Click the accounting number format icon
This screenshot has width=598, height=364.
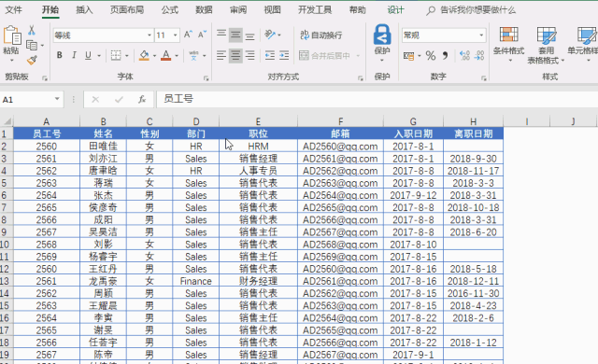409,56
